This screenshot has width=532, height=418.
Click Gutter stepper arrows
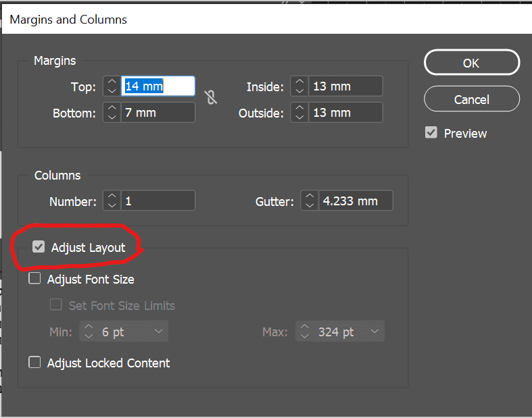pos(309,201)
